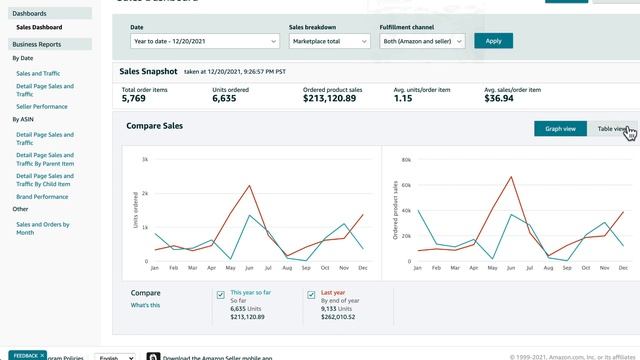The width and height of the screenshot is (640, 360).
Task: Click the Units ordered value 6,635
Action: pyautogui.click(x=224, y=98)
